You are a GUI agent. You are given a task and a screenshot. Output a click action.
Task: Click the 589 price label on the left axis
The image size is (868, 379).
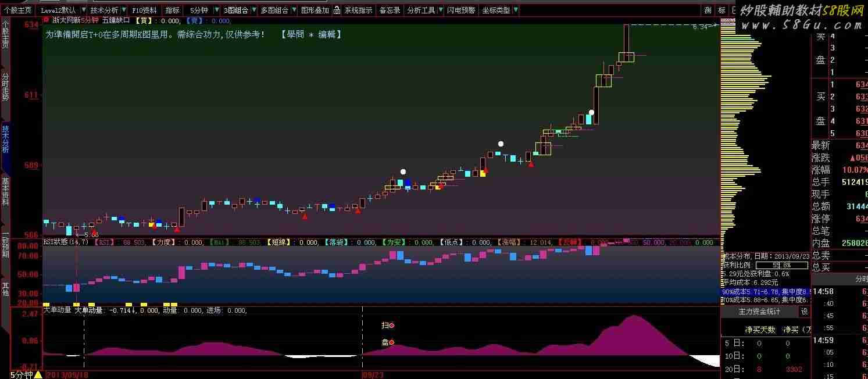31,166
